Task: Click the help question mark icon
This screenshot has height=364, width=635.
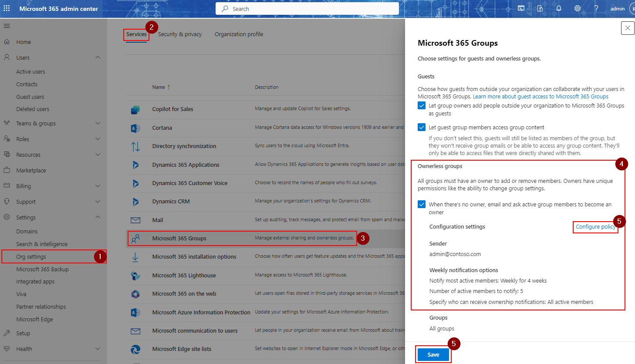Action: (596, 8)
